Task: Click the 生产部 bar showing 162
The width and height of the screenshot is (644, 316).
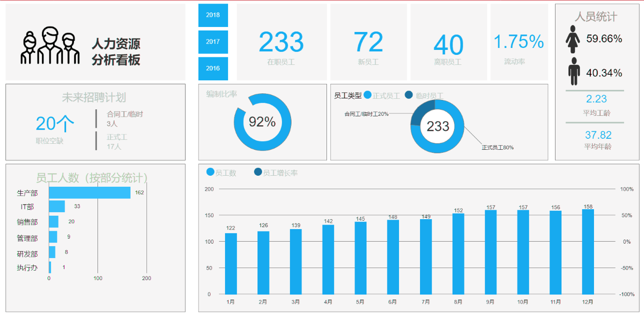Action: click(89, 193)
